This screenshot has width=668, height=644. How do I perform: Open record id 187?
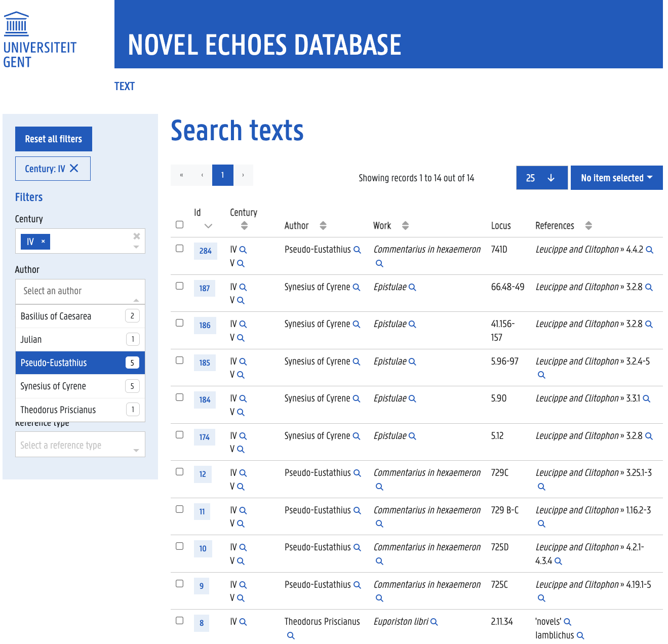[205, 288]
